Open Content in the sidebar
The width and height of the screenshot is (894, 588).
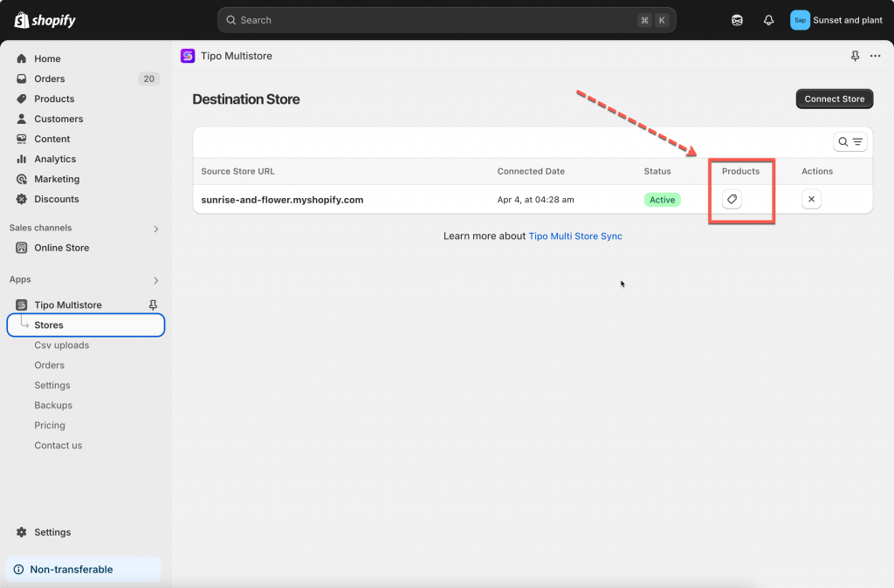point(52,139)
